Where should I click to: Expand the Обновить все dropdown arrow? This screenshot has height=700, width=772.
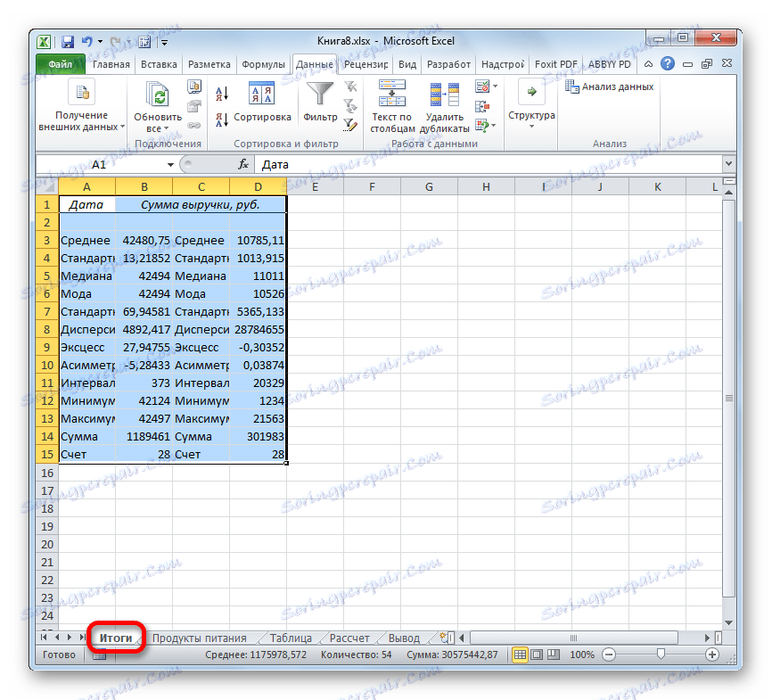click(167, 128)
